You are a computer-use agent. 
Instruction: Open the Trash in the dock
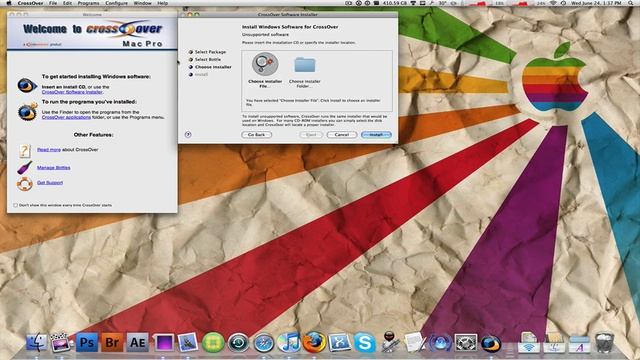point(604,342)
